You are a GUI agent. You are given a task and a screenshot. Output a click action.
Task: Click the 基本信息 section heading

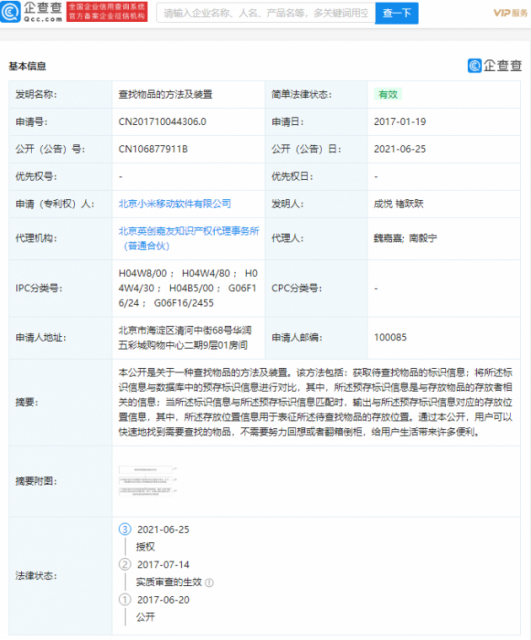(x=27, y=66)
